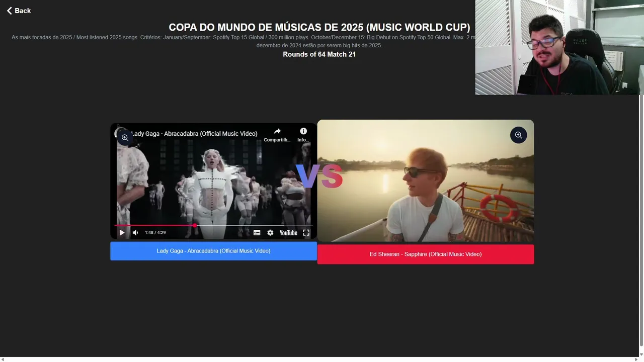Image resolution: width=644 pixels, height=362 pixels.
Task: Click the Compartilhar share arrow icon
Action: 277,131
